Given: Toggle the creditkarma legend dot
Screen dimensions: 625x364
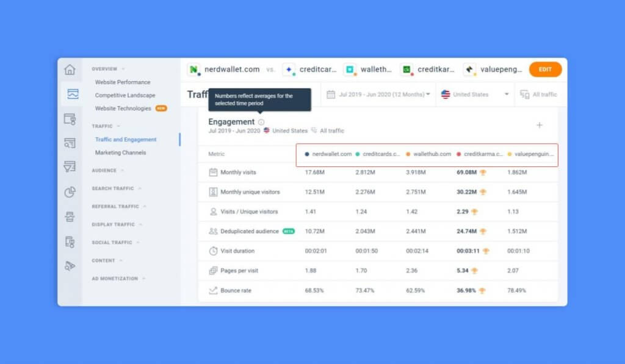Looking at the screenshot, I should [x=458, y=154].
